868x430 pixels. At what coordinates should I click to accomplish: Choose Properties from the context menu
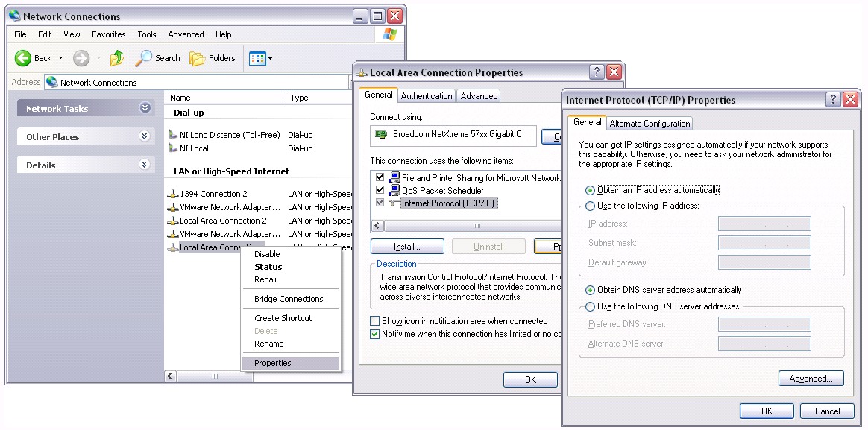273,363
